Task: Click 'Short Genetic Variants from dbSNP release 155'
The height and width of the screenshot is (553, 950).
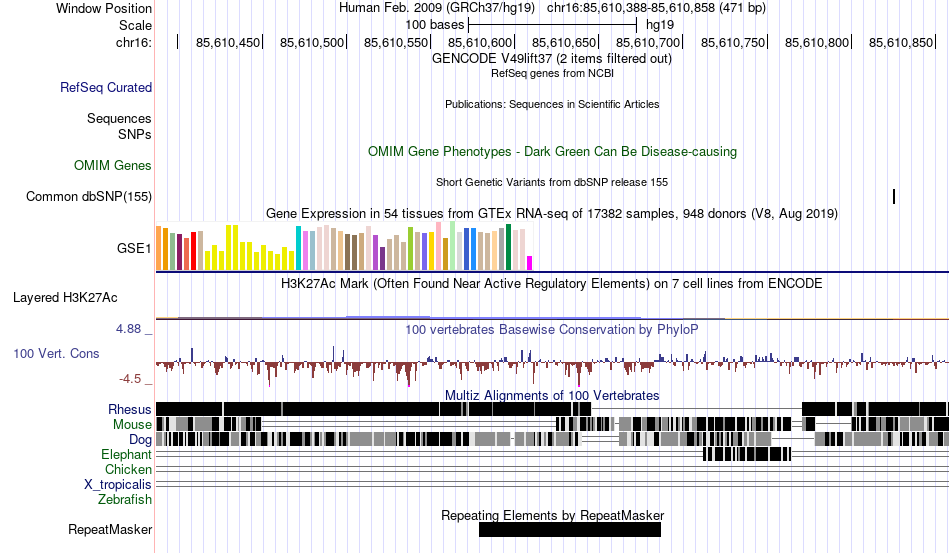Action: (x=552, y=182)
